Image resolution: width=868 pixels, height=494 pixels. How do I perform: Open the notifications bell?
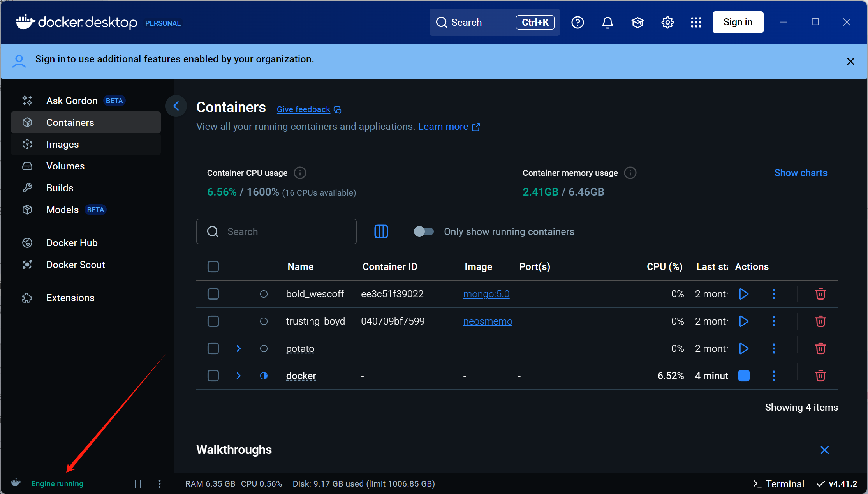coord(607,23)
